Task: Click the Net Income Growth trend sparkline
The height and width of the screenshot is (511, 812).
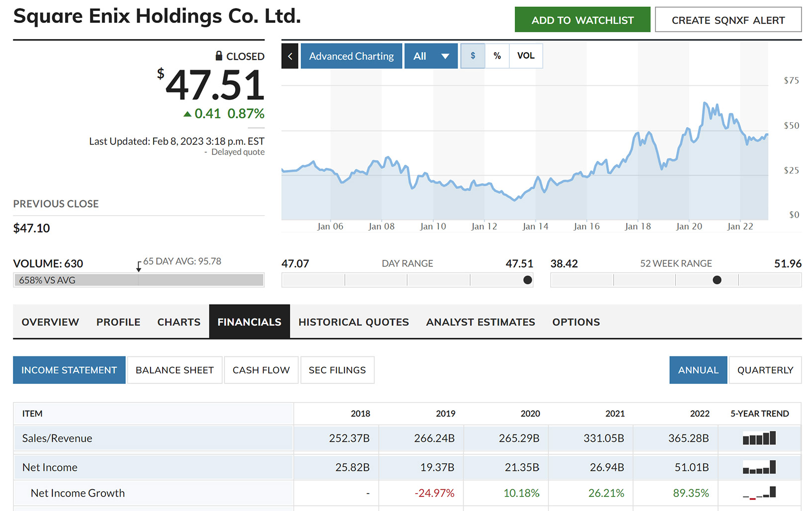Action: pyautogui.click(x=759, y=493)
